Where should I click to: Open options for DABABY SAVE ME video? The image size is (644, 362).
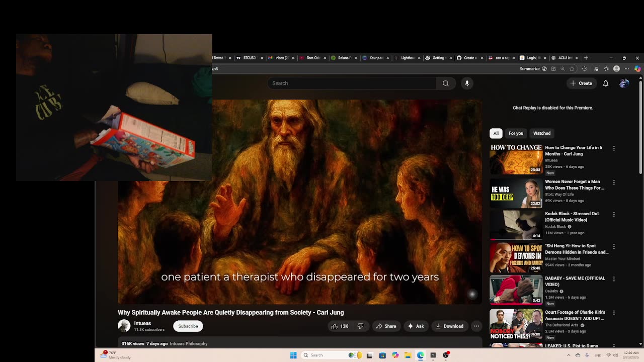click(614, 279)
